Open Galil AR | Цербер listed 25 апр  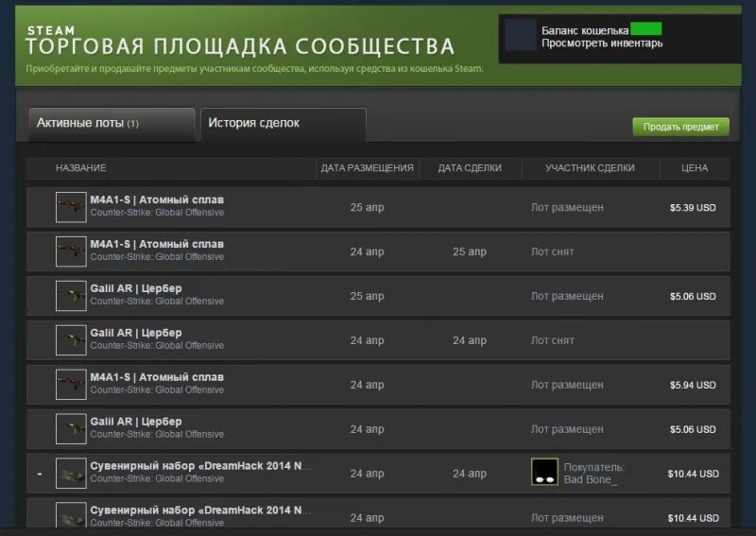point(136,288)
